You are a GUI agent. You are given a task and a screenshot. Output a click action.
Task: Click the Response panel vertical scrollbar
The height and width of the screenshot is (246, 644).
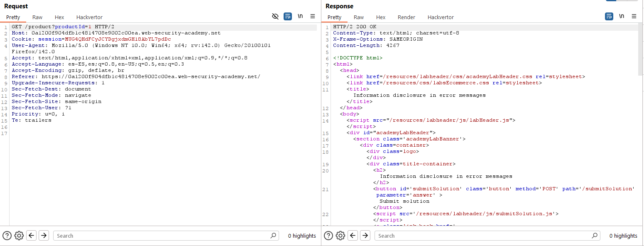(641, 50)
